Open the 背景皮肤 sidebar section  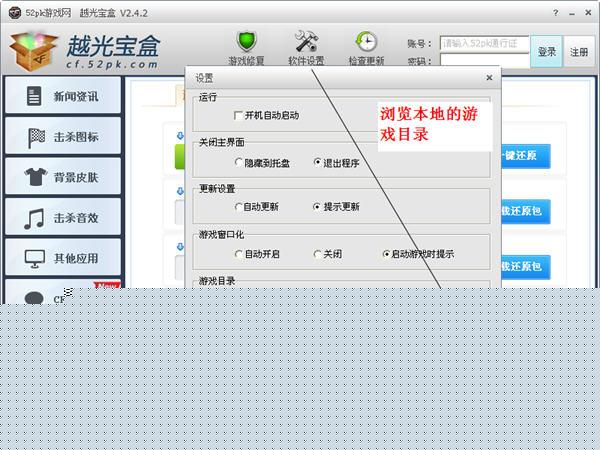pyautogui.click(x=63, y=176)
